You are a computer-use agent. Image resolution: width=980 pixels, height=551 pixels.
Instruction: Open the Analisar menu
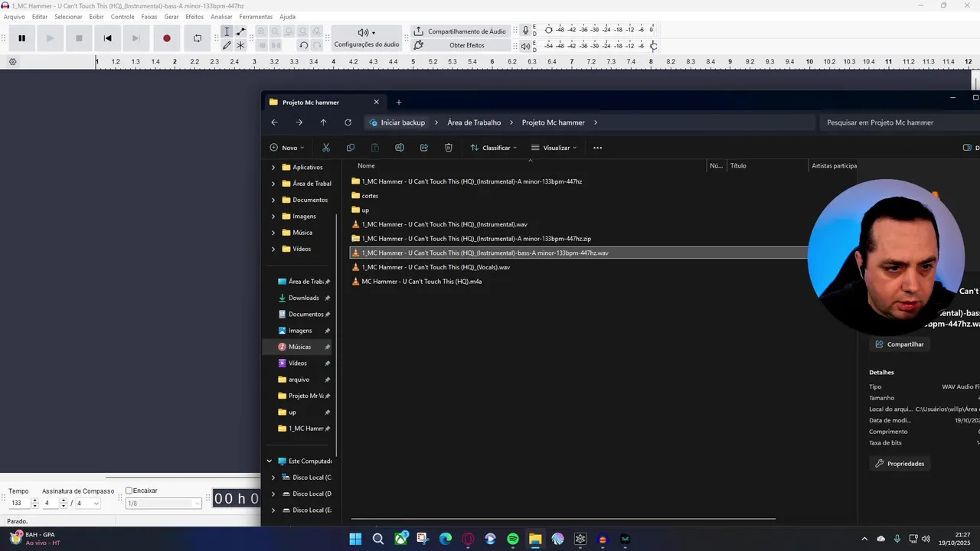[x=221, y=17]
